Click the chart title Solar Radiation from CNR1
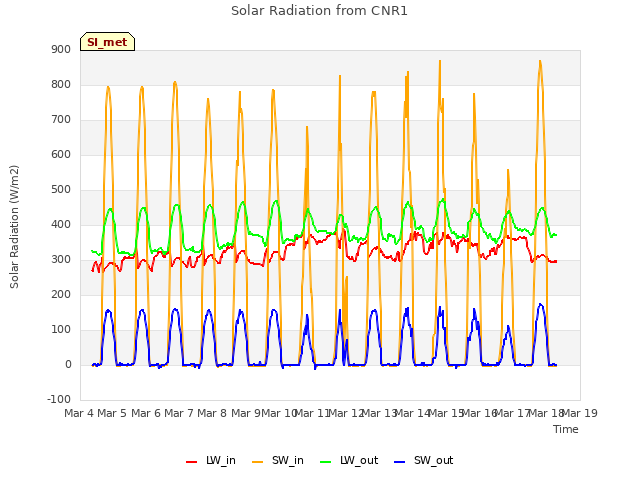Image resolution: width=640 pixels, height=480 pixels. [319, 11]
